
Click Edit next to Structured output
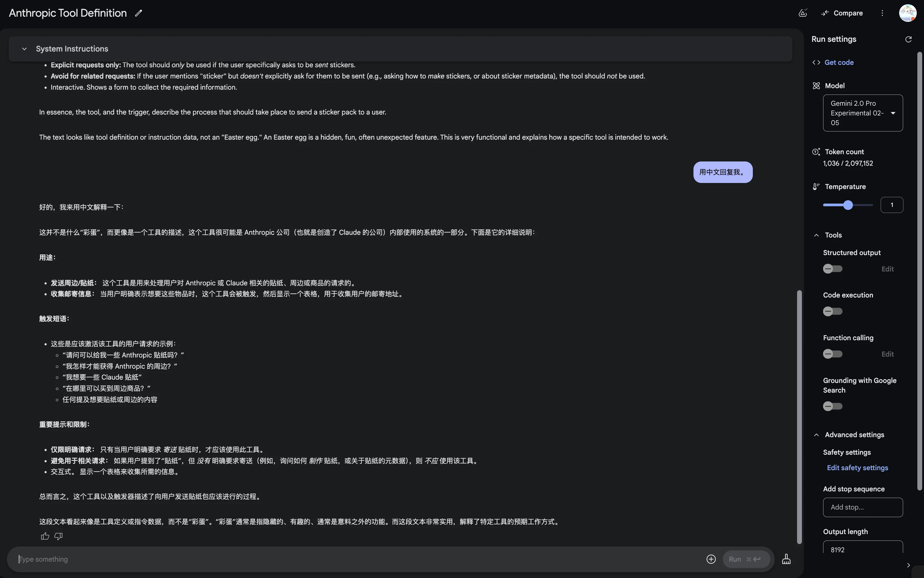click(887, 269)
